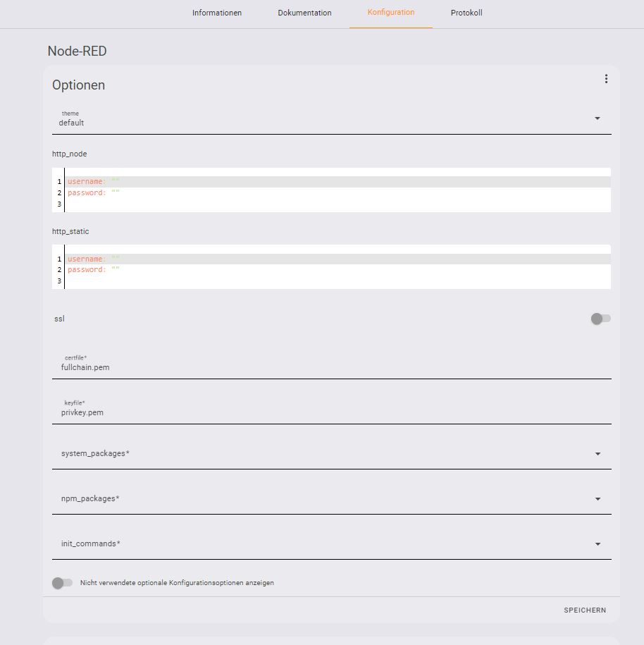Place cursor on http_node password line

coord(338,192)
